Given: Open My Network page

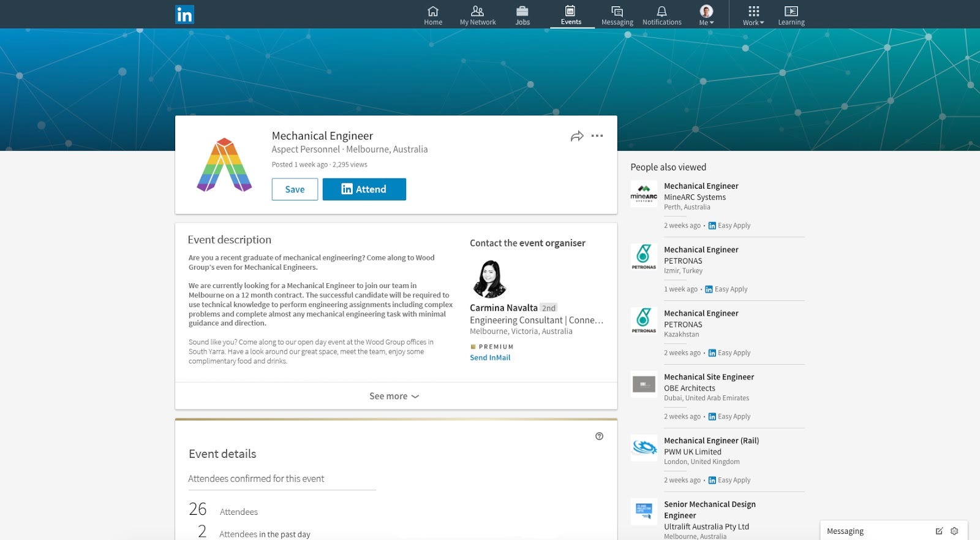Looking at the screenshot, I should 478,15.
